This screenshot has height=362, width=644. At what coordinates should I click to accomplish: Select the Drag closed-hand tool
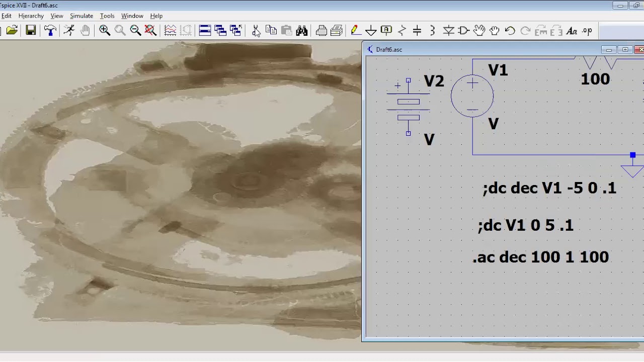point(495,31)
